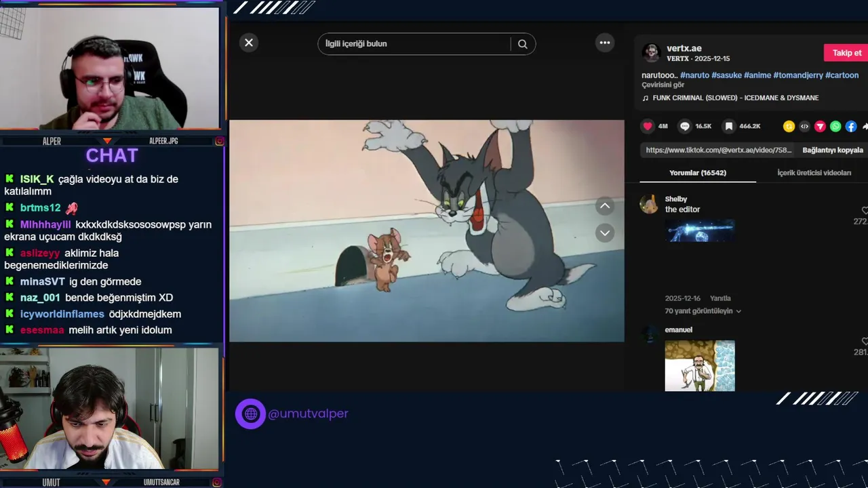
Task: Open Shelby's commenter avatar
Action: (x=649, y=204)
